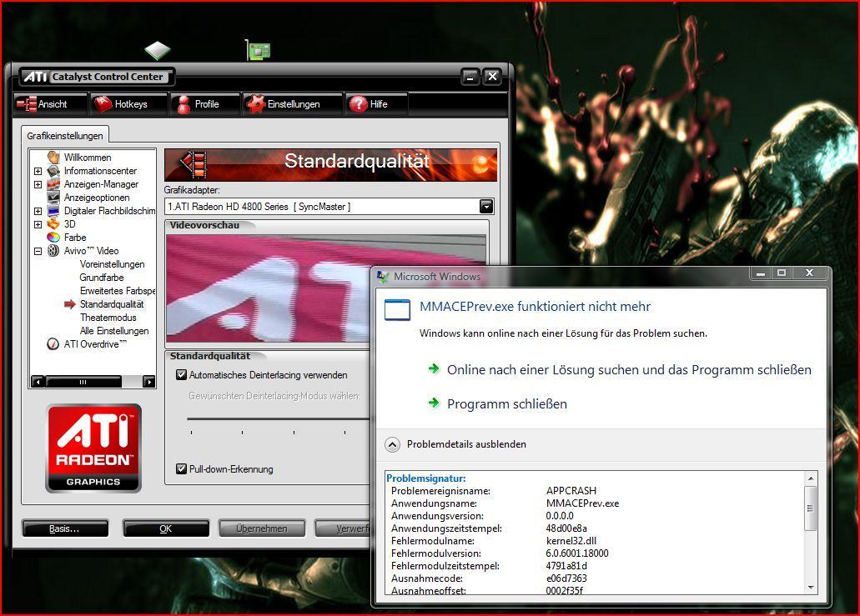This screenshot has width=860, height=616.
Task: Click the Standardqualität banner film icon
Action: [x=194, y=164]
